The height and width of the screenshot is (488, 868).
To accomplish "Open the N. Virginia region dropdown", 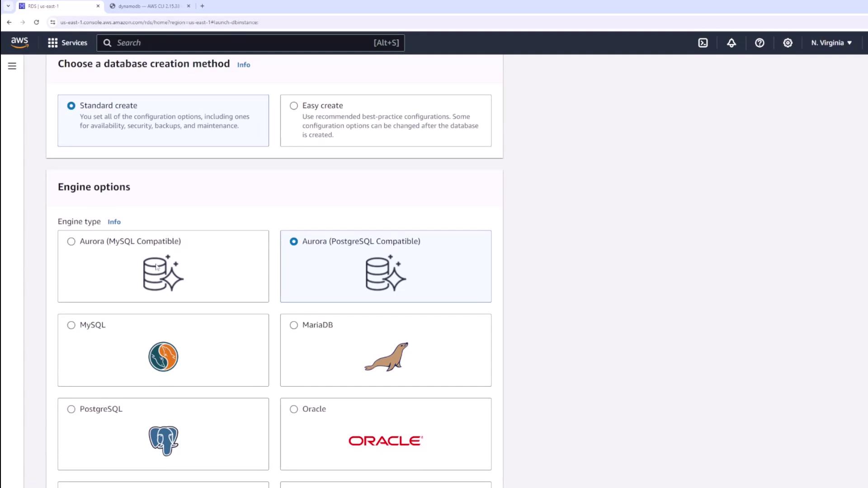I will point(831,43).
